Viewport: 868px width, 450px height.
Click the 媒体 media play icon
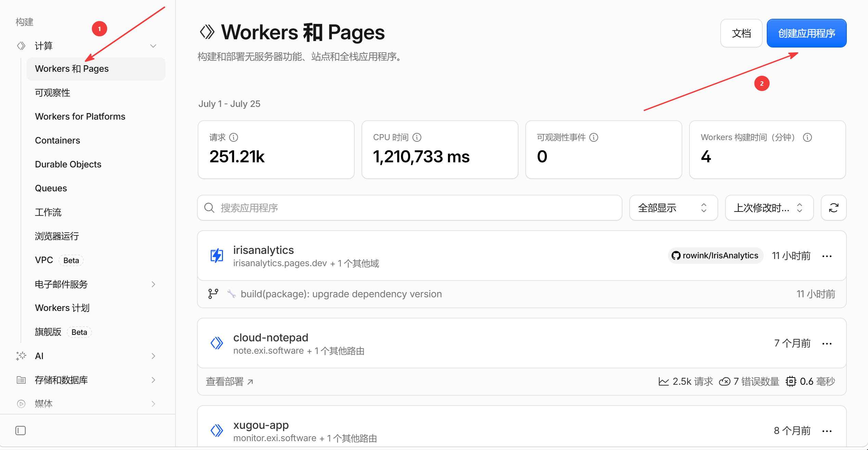click(x=21, y=404)
